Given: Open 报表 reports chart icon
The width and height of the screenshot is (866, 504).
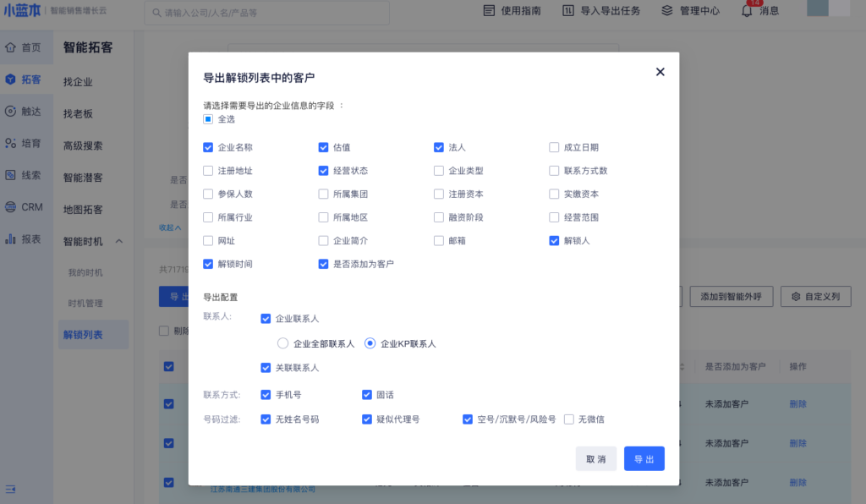Looking at the screenshot, I should point(11,238).
